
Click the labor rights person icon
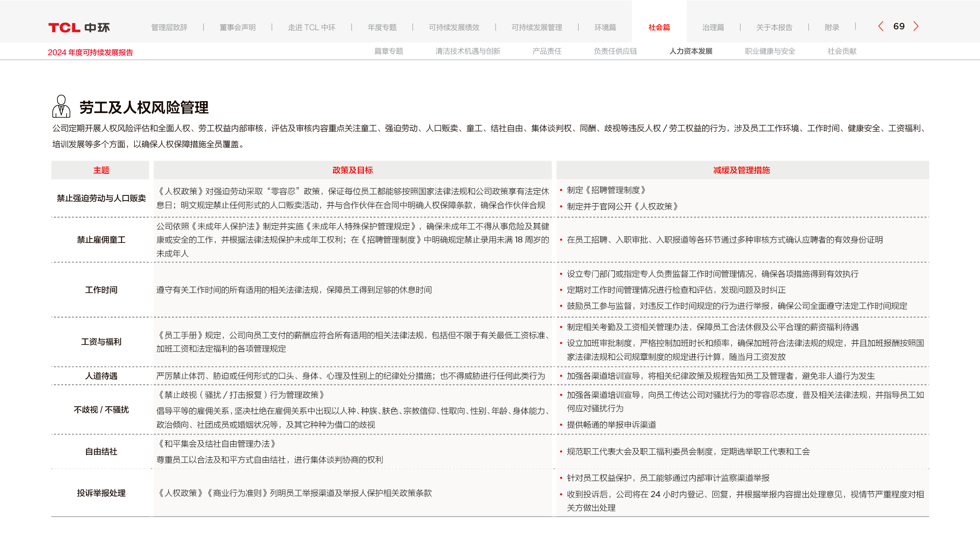(61, 106)
